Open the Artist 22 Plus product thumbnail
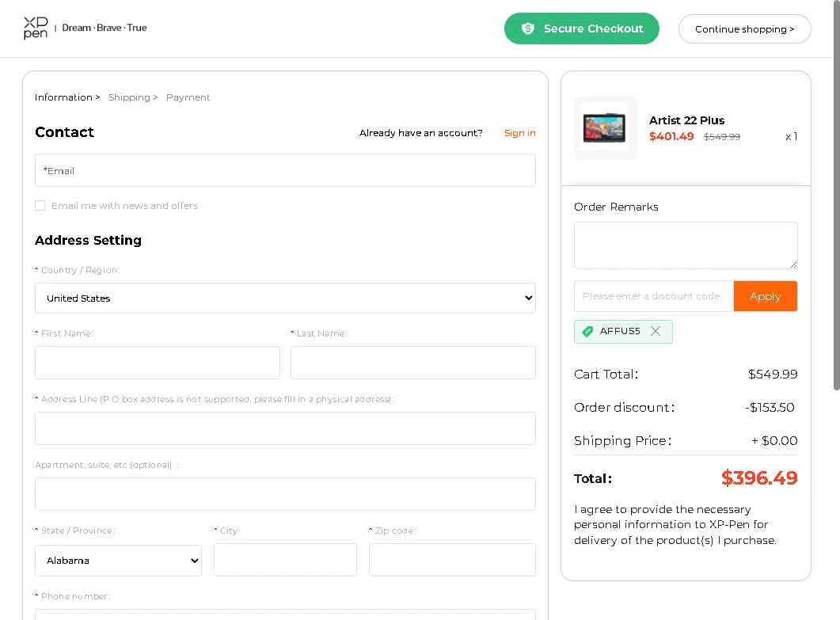The height and width of the screenshot is (620, 840). tap(605, 128)
